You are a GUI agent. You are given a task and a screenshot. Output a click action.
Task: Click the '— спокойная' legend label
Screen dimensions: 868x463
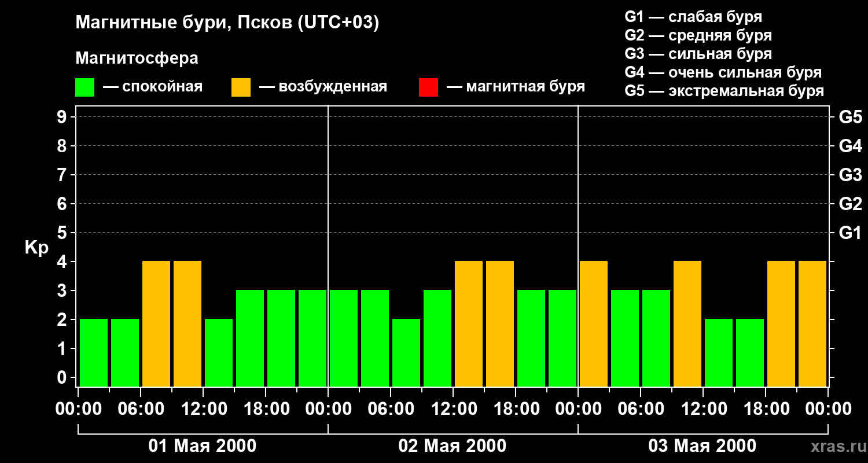153,87
